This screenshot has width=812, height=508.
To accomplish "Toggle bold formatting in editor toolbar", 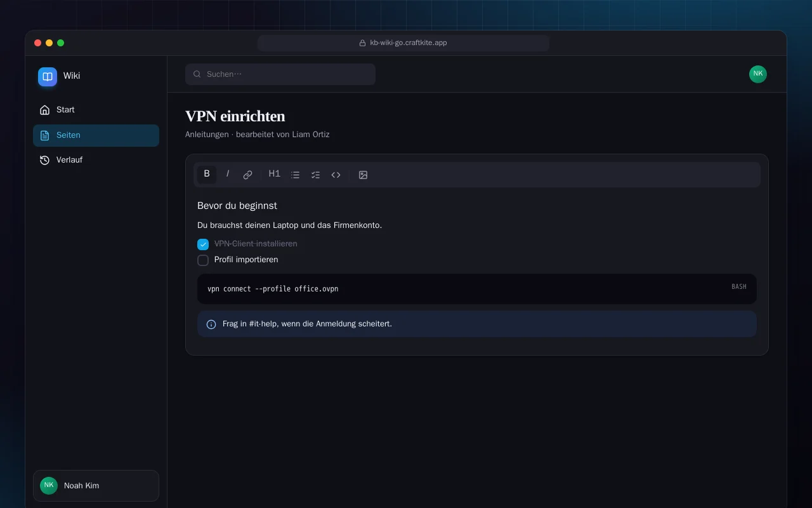I will click(x=207, y=175).
